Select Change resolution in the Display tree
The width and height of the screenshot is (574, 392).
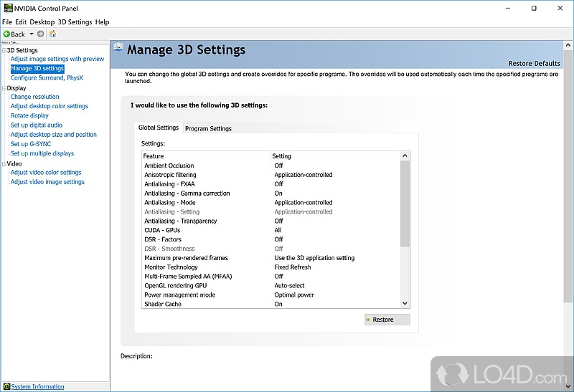34,97
